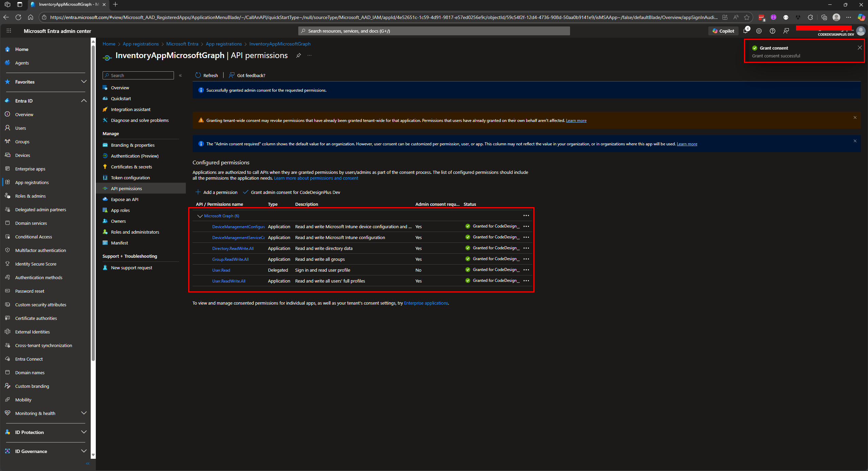Click Add a permission
The width and height of the screenshot is (868, 471).
(x=216, y=192)
